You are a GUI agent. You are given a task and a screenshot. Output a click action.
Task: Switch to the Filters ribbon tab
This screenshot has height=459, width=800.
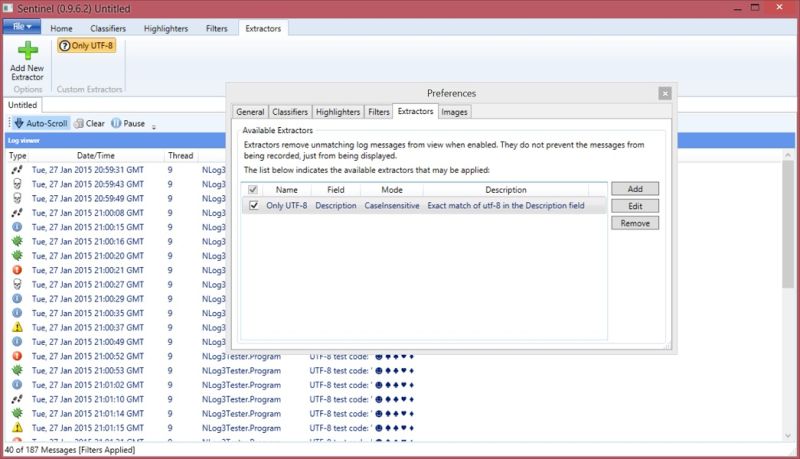(x=216, y=29)
